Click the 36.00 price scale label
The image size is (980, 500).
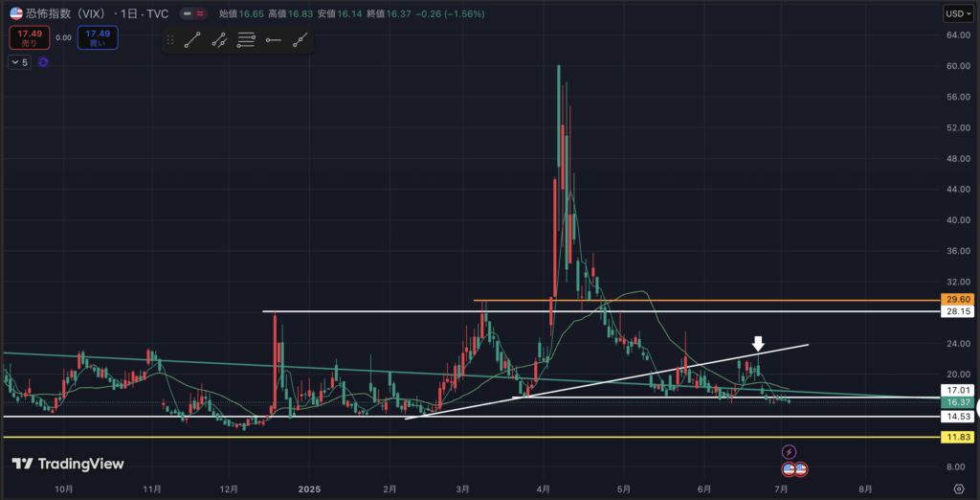[959, 251]
